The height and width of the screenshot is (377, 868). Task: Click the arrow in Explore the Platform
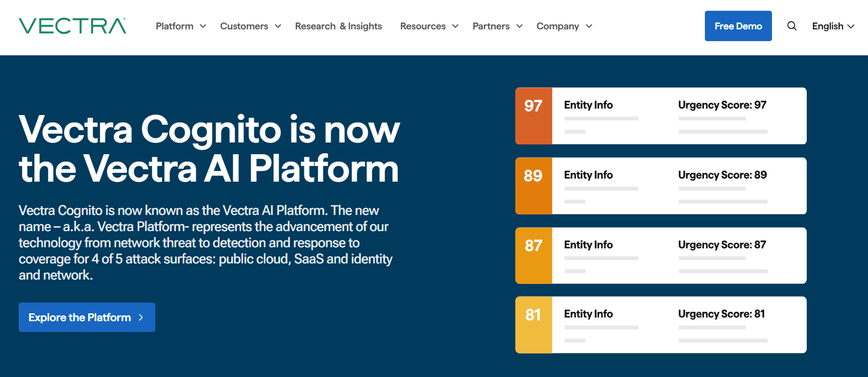click(x=141, y=317)
